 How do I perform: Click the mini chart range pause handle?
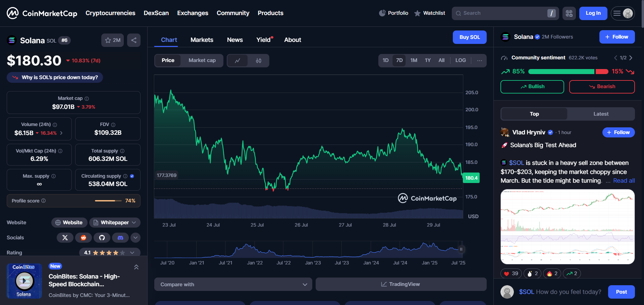461,249
